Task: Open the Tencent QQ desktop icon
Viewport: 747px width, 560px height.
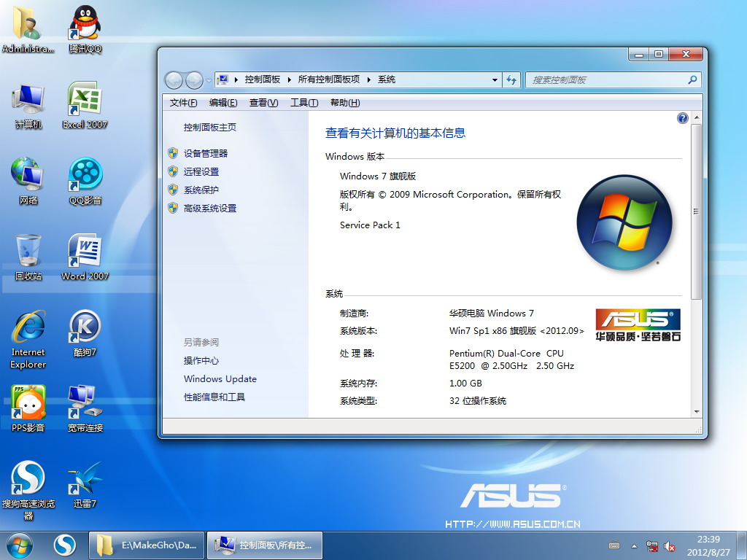Action: 85,25
